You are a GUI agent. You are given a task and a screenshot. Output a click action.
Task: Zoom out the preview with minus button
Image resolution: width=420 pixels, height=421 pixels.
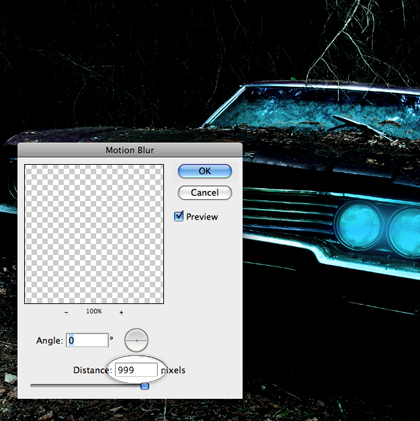tap(66, 312)
